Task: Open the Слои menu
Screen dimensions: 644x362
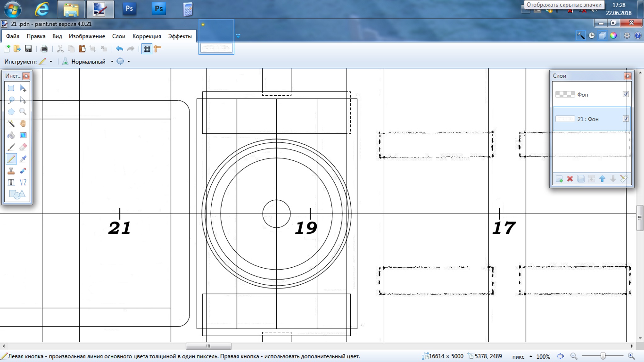Action: pos(119,36)
